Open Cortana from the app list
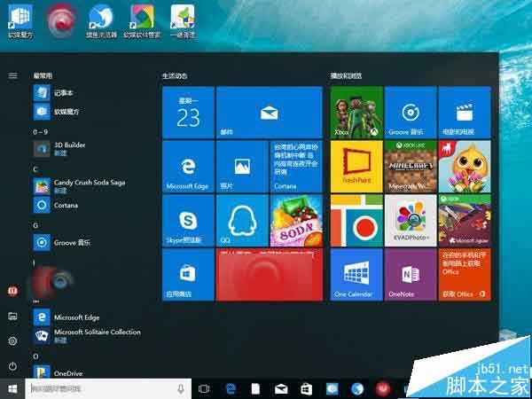The width and height of the screenshot is (532, 399). (x=56, y=206)
